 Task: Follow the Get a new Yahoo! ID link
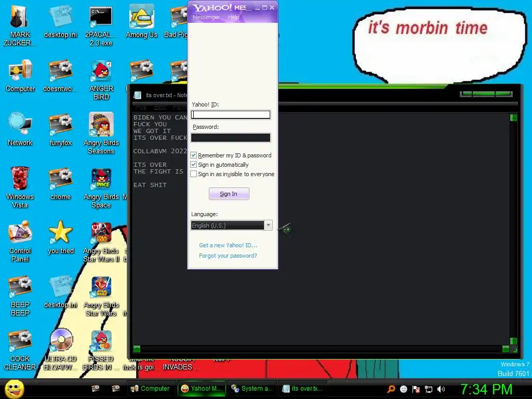pyautogui.click(x=228, y=245)
